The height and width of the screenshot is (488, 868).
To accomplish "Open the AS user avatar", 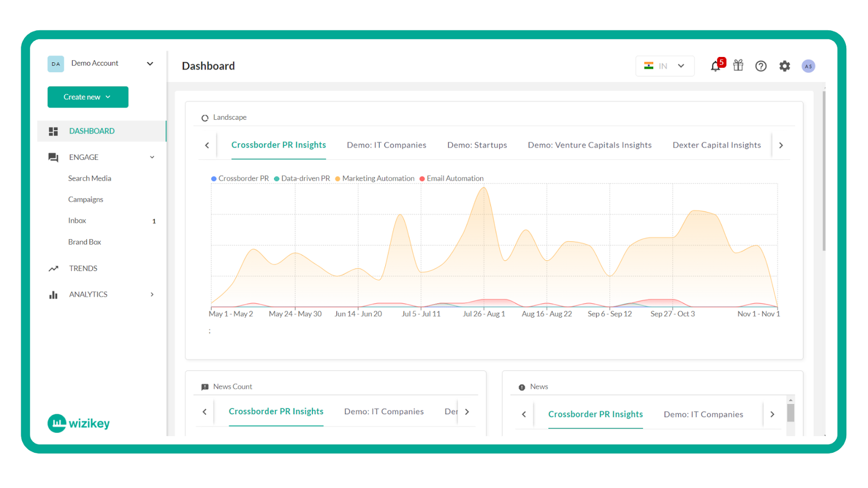I will [808, 66].
